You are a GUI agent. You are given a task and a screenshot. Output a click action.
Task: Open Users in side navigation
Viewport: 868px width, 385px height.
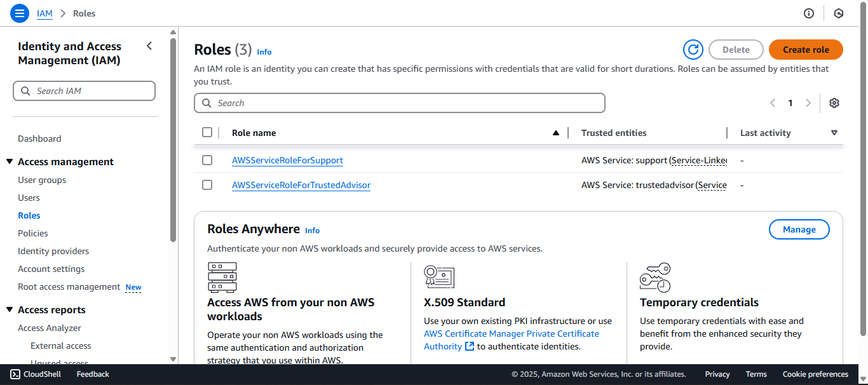(x=29, y=198)
